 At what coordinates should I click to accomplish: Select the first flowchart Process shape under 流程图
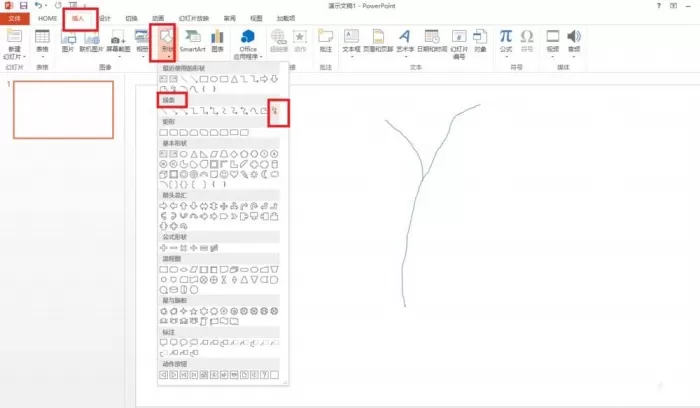tap(163, 270)
